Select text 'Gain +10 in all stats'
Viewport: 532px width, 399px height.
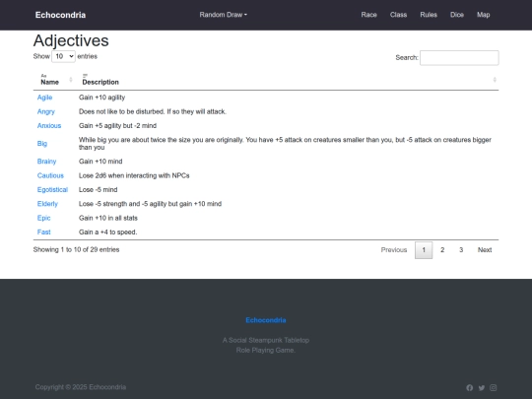(108, 218)
